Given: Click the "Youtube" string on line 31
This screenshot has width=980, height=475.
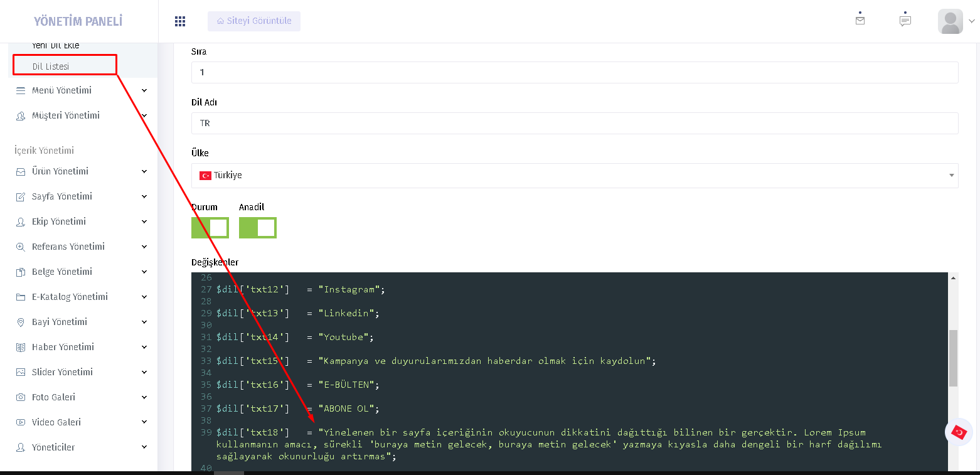Looking at the screenshot, I should tap(343, 337).
